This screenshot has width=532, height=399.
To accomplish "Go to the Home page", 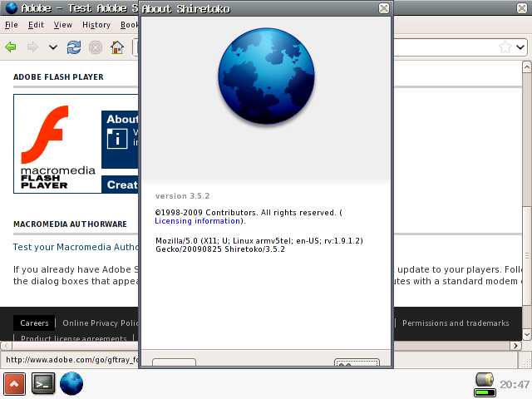I will coord(117,47).
